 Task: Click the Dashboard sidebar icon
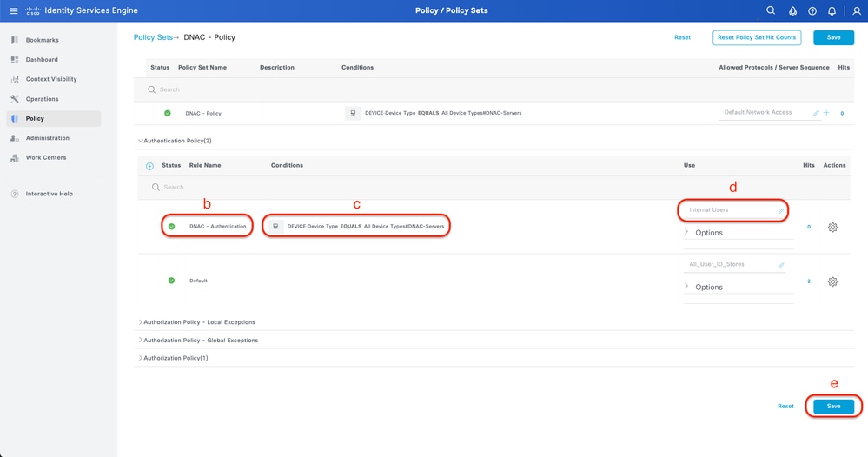[15, 59]
